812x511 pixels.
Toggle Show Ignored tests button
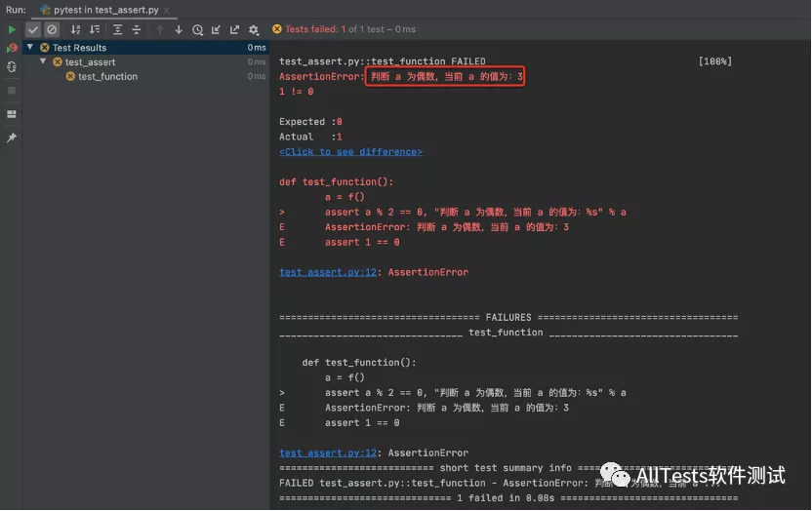click(52, 29)
